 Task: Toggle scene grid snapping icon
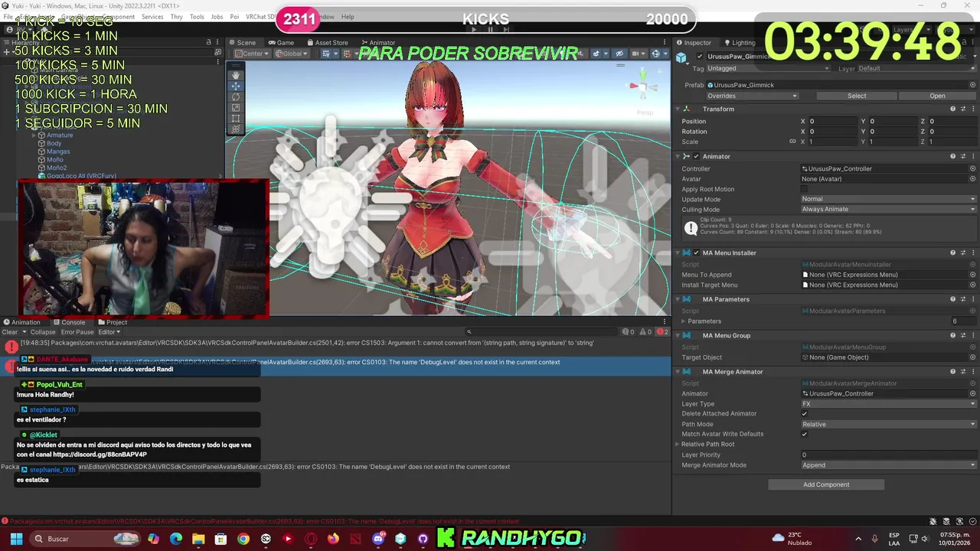[327, 54]
